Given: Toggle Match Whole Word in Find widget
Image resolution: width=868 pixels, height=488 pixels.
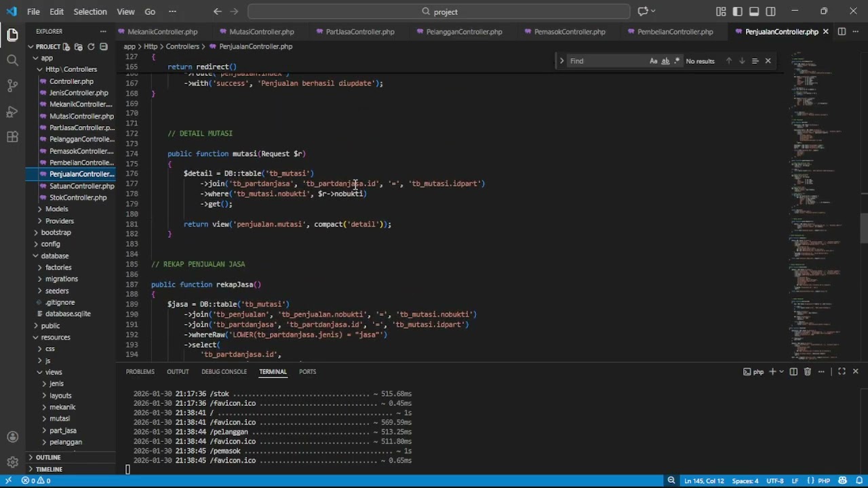Looking at the screenshot, I should [x=665, y=61].
